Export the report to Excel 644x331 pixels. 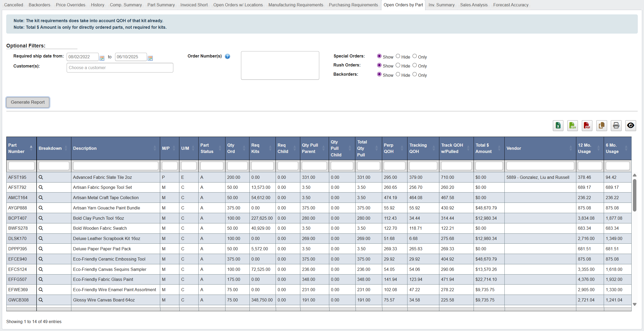click(558, 126)
